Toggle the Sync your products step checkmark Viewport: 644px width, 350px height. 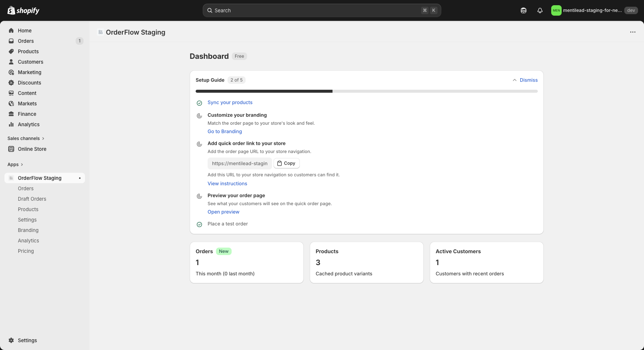click(199, 103)
